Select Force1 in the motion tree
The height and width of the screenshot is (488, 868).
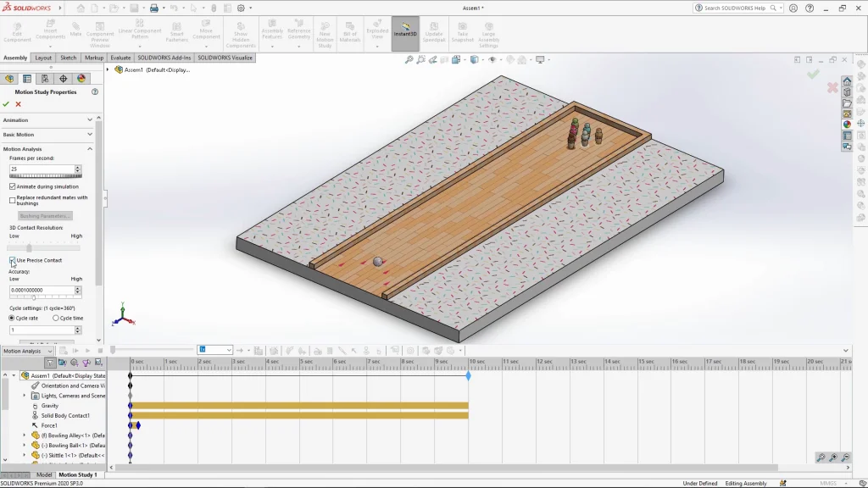(x=49, y=425)
